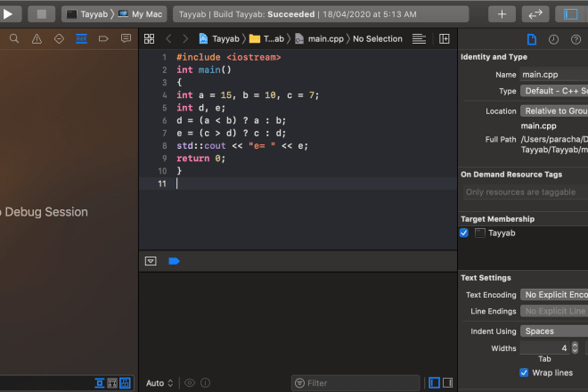This screenshot has height=392, width=588.
Task: Select Tayyab project in the jump bar
Action: coord(219,38)
